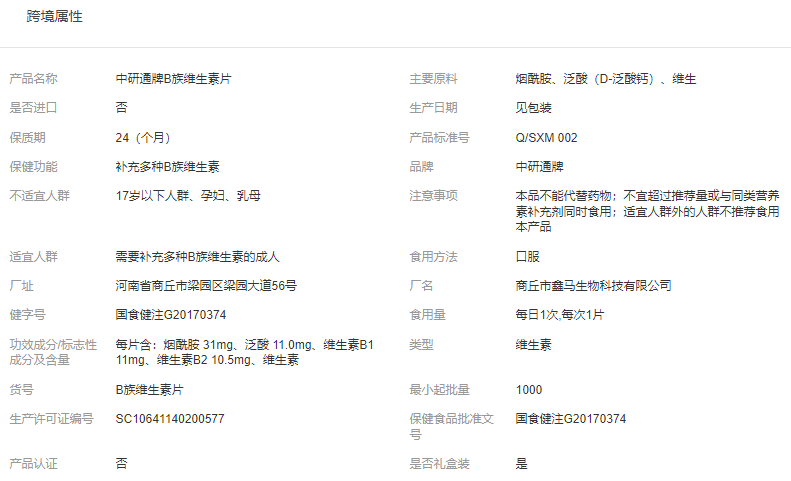Image resolution: width=791 pixels, height=481 pixels.
Task: Click the 厂名 label
Action: point(422,286)
